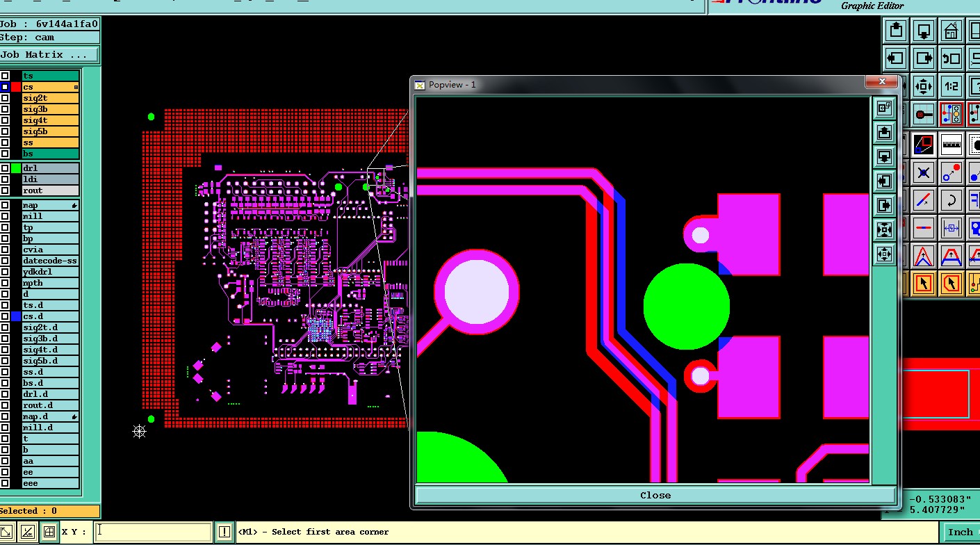Click Popview pan down icon

(884, 156)
